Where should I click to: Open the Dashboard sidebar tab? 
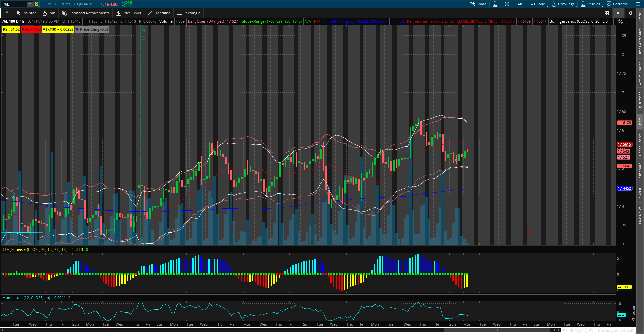640,172
